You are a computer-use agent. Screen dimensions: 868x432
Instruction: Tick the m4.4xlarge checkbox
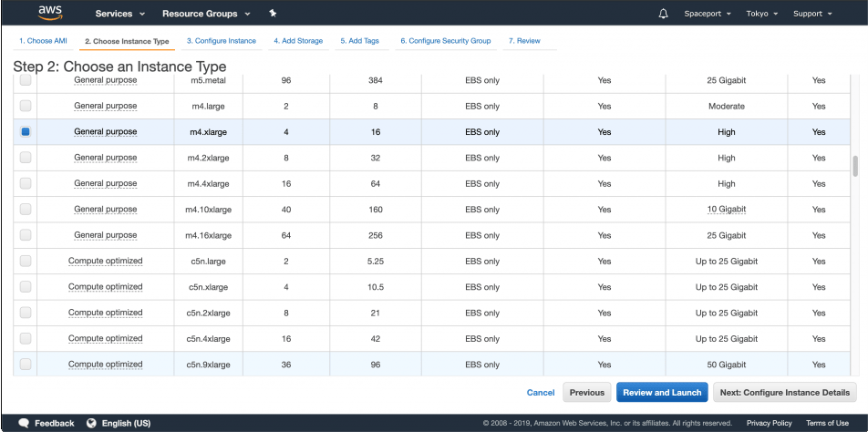[26, 183]
